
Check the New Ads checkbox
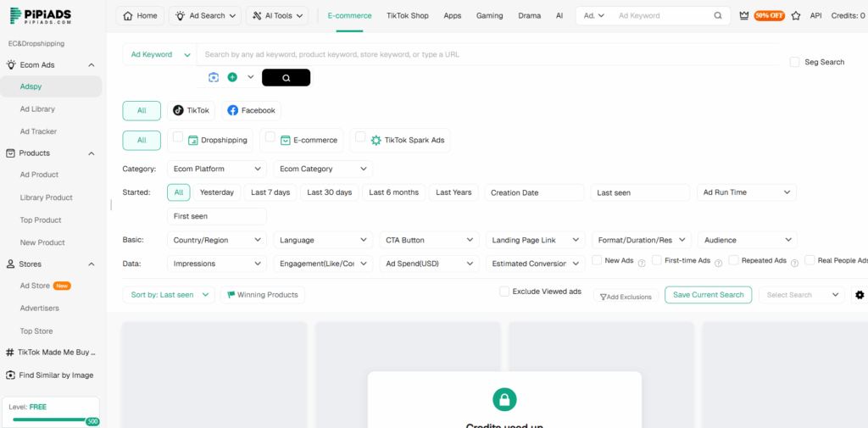pos(597,260)
